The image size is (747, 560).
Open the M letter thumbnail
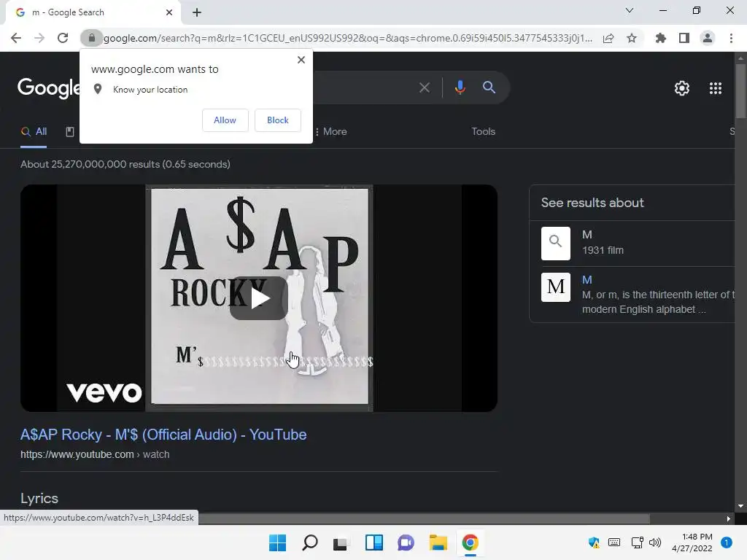[555, 287]
